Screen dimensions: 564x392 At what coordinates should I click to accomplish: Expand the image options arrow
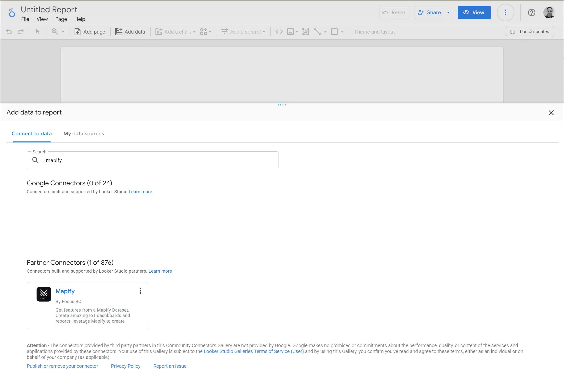[x=297, y=32]
